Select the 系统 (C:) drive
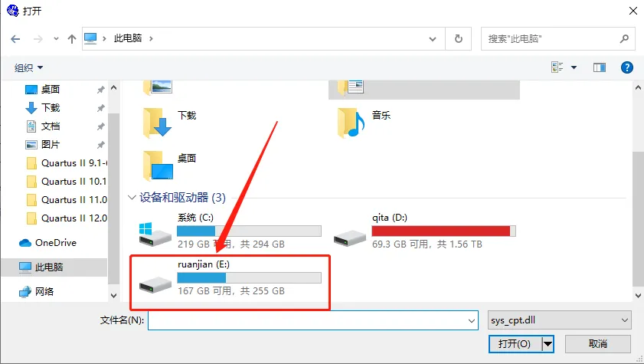Image resolution: width=644 pixels, height=364 pixels. (230, 231)
